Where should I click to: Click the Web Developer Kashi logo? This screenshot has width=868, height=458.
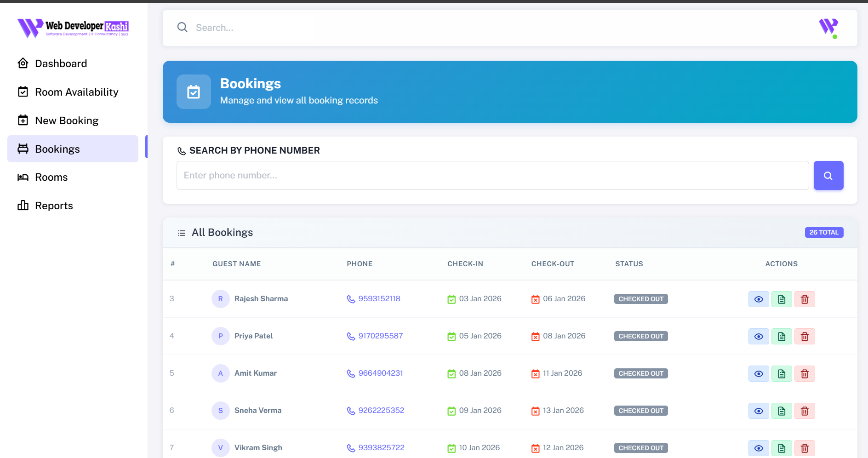[x=73, y=28]
